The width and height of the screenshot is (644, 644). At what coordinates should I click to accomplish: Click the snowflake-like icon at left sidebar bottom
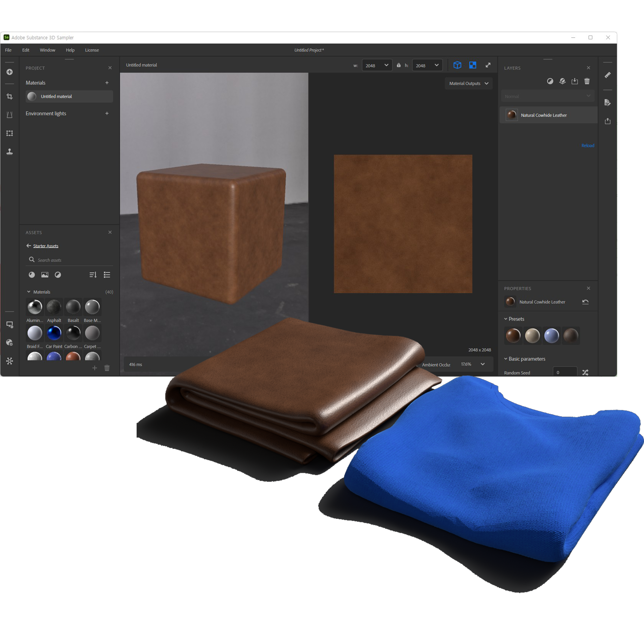[x=10, y=361]
